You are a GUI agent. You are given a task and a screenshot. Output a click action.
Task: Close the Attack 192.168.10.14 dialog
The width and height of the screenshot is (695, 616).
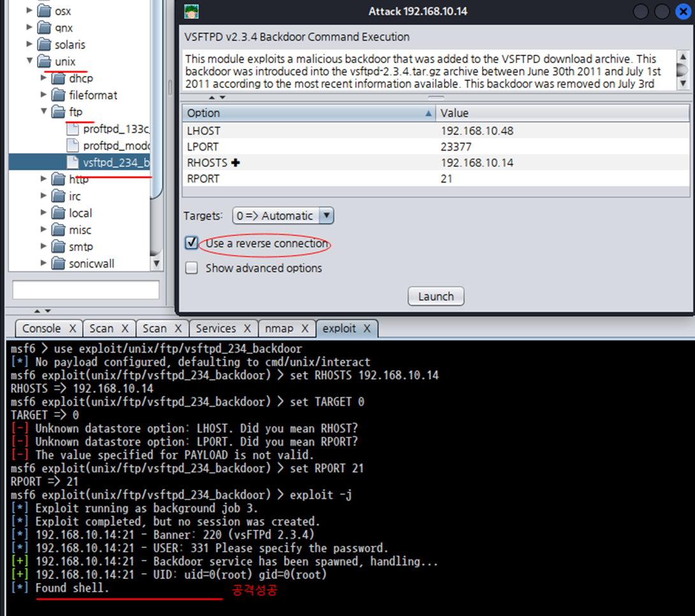pos(683,11)
